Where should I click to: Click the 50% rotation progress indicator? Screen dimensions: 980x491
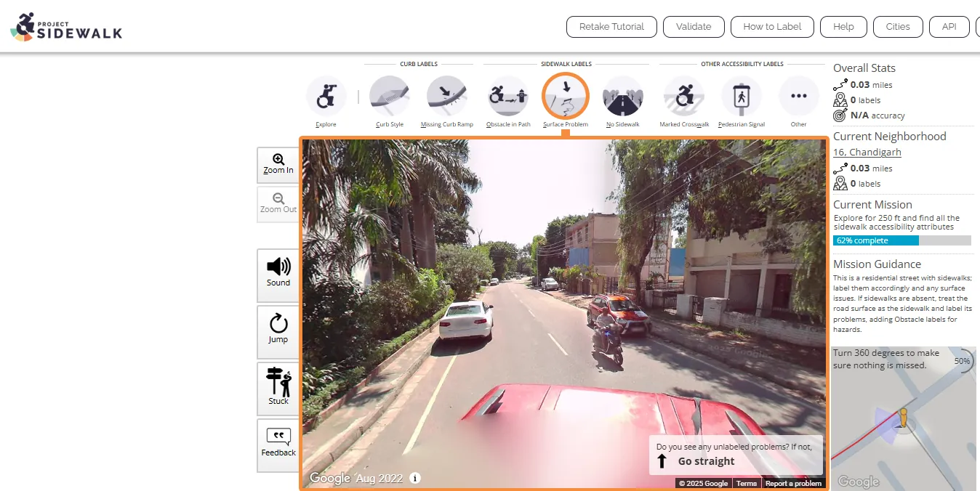point(963,360)
